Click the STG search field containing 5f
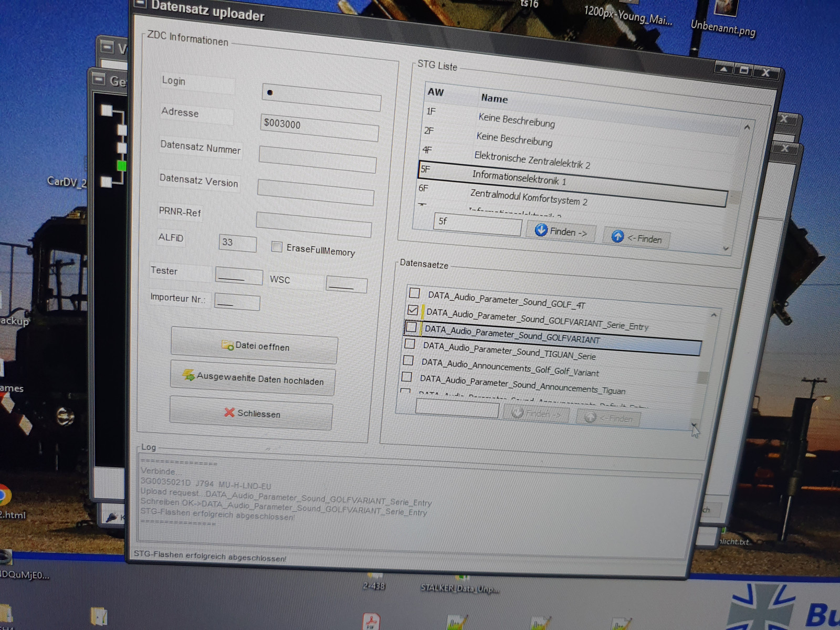 (x=477, y=224)
